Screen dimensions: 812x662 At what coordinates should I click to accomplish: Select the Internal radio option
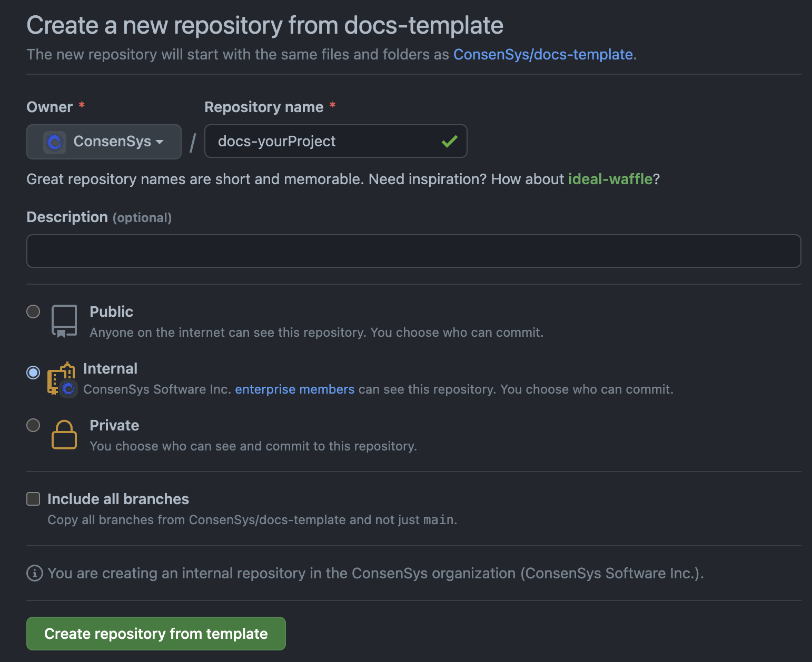pyautogui.click(x=33, y=373)
